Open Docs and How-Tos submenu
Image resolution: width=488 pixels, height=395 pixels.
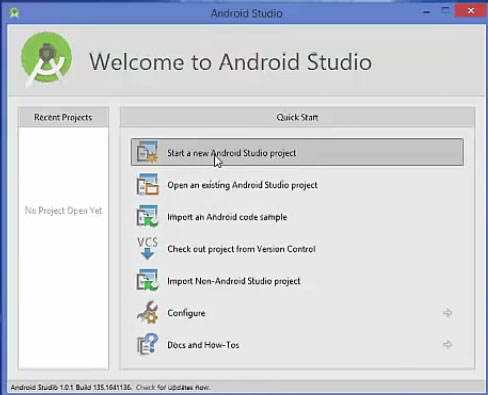297,345
